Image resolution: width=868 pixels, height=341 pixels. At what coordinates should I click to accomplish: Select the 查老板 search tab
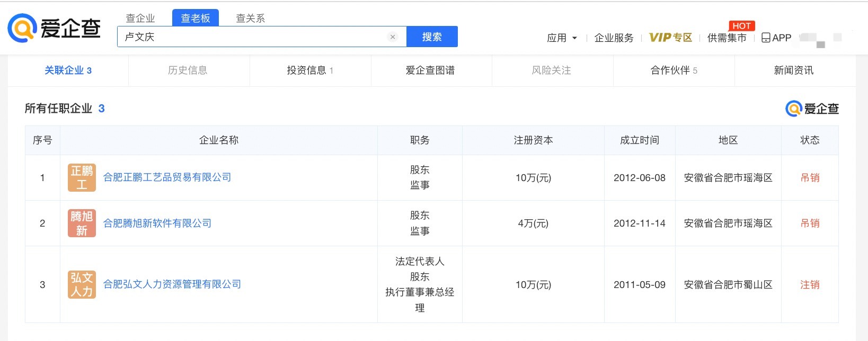(x=196, y=18)
